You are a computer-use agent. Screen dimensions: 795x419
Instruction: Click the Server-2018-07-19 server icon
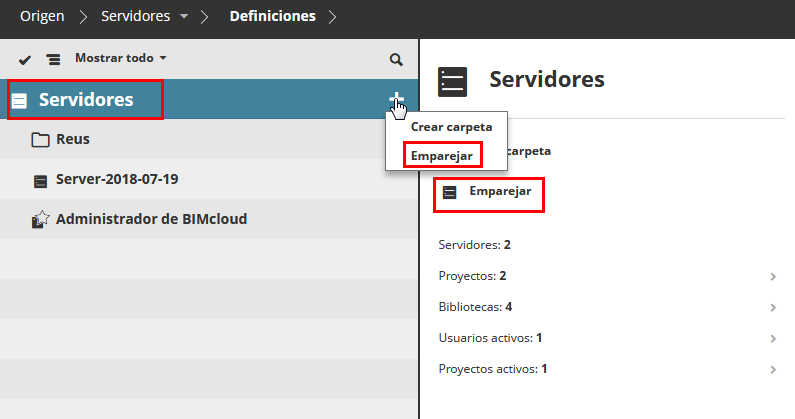pos(41,181)
